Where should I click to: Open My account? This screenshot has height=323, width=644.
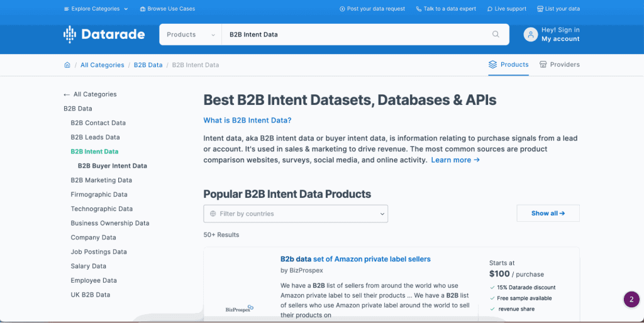[x=560, y=39]
